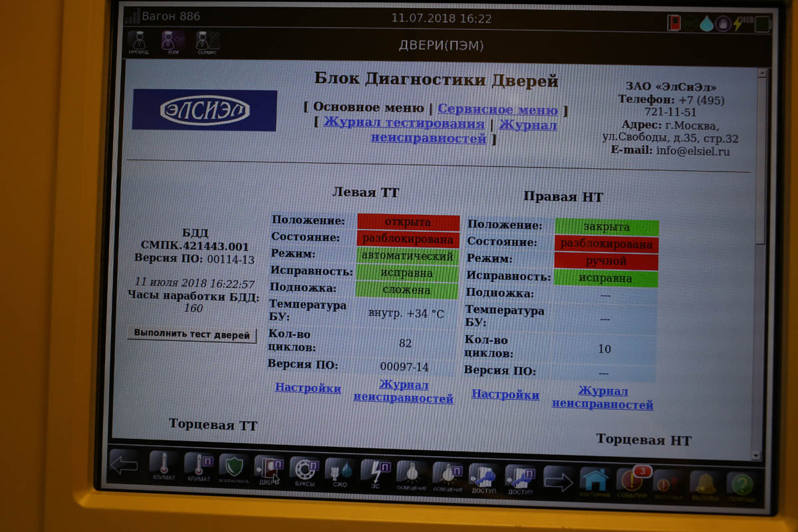
Task: Open the Журнал тестирования link
Action: tap(404, 123)
